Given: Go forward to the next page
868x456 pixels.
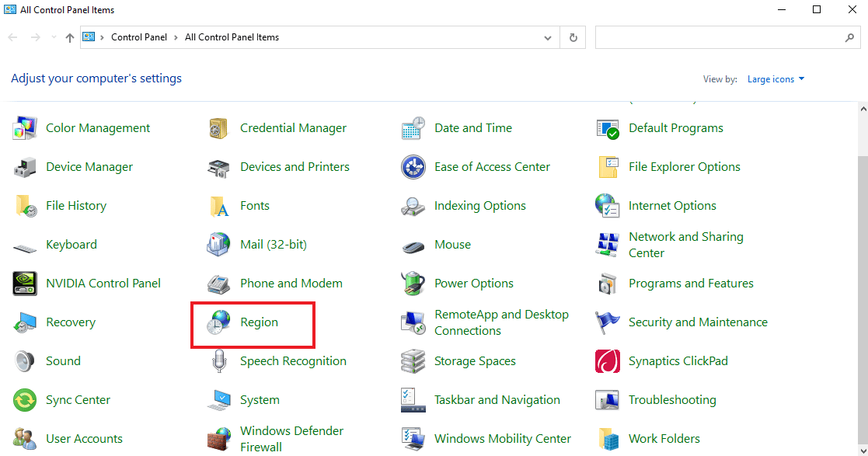Looking at the screenshot, I should pyautogui.click(x=36, y=37).
